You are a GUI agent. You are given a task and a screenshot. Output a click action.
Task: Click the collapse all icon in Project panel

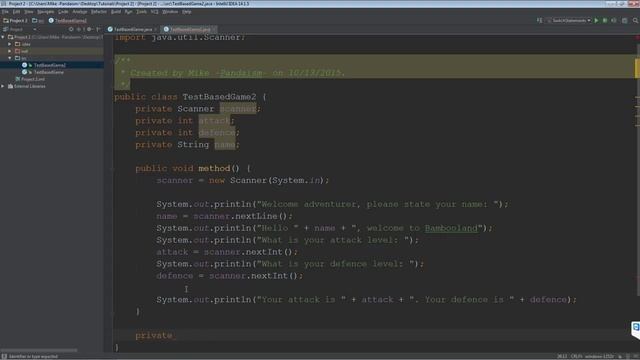point(79,29)
